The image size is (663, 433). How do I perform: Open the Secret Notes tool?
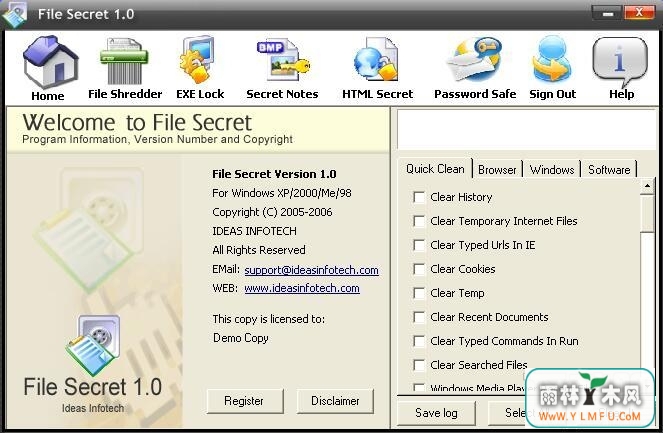283,60
